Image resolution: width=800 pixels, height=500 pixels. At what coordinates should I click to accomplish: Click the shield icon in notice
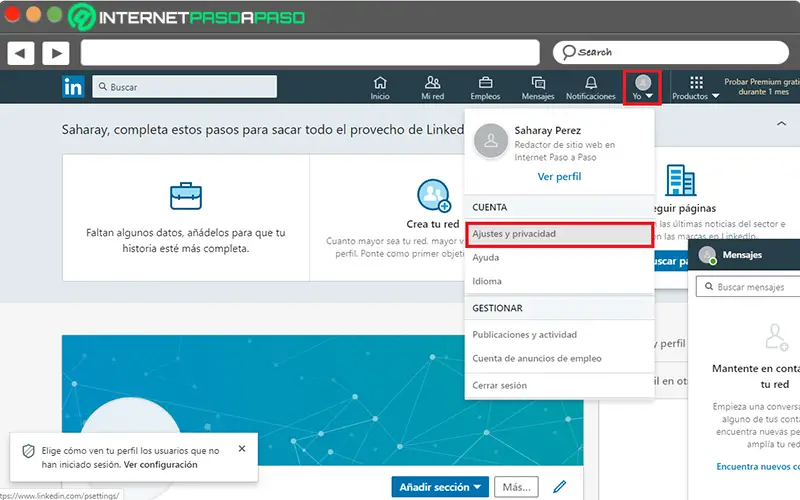pos(29,451)
